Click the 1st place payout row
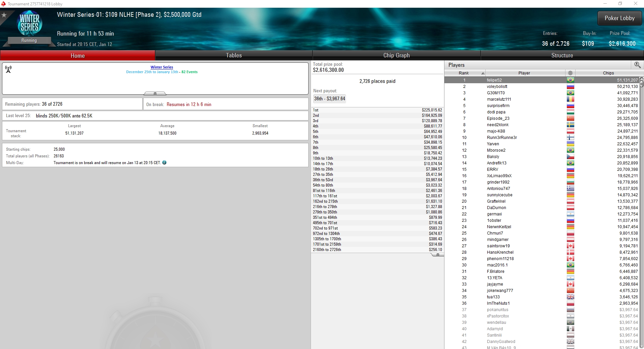Image resolution: width=644 pixels, height=349 pixels. click(377, 110)
